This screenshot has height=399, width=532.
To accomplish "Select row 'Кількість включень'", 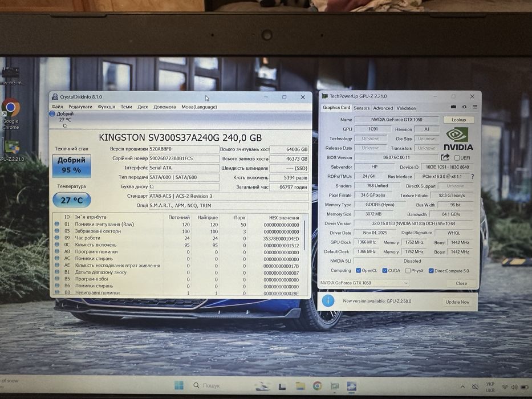I will tap(176, 245).
